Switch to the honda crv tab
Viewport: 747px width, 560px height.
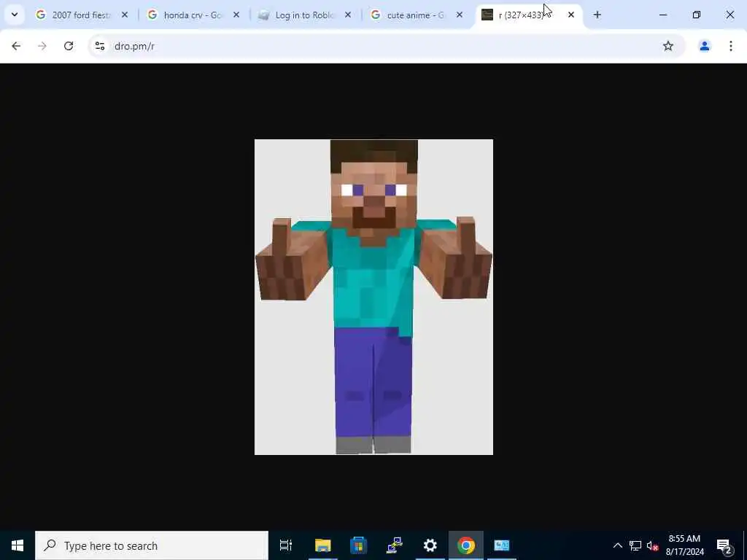(193, 15)
